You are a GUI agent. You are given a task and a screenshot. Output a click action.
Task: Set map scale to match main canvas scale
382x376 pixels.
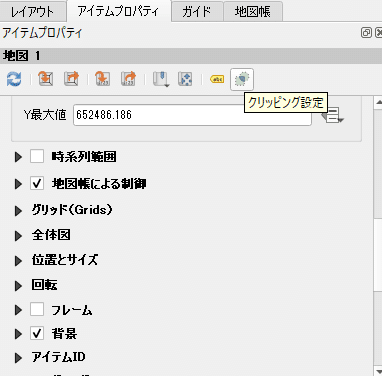pos(103,79)
